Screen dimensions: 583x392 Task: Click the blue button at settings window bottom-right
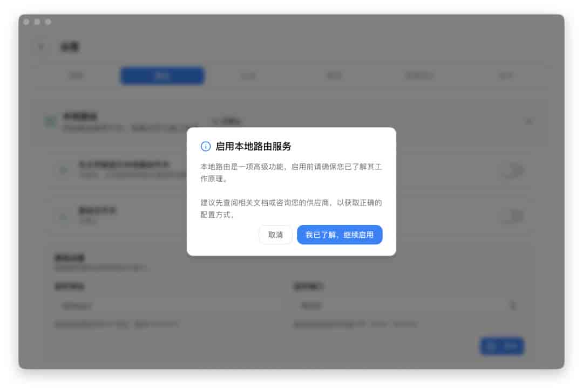[x=502, y=346]
